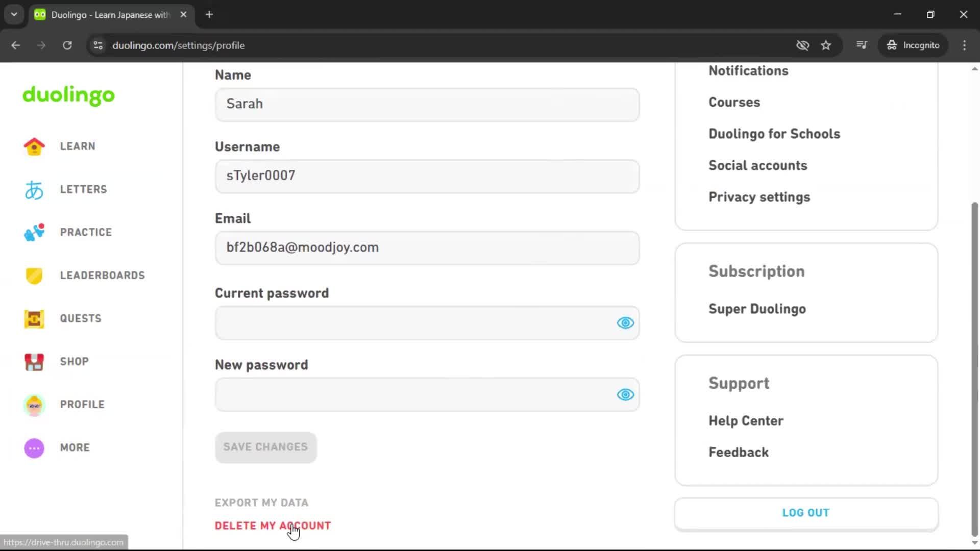Click Delete My Account link
Screen dimensions: 980x551
point(273,525)
